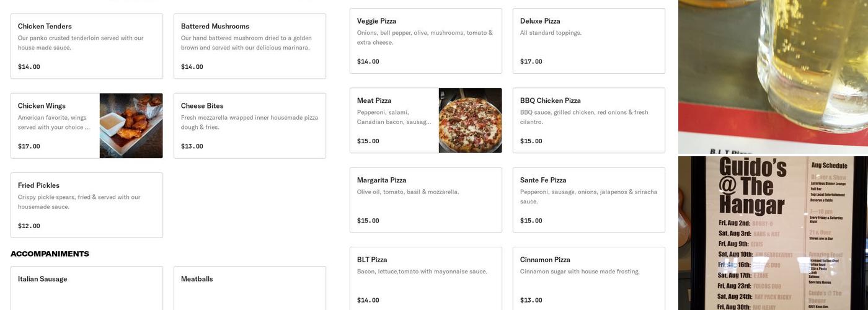Select the Battered Mushrooms card
The height and width of the screenshot is (310, 868).
coord(249,46)
